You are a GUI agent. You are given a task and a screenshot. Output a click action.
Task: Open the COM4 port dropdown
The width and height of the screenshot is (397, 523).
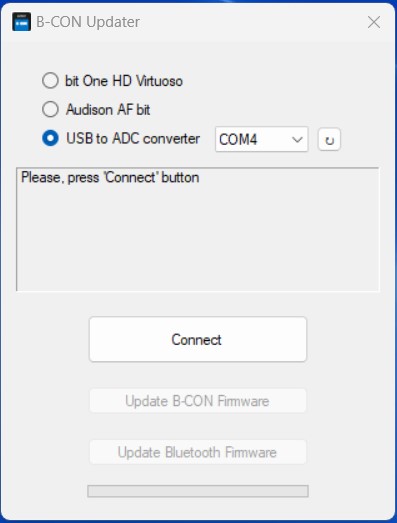tap(262, 139)
